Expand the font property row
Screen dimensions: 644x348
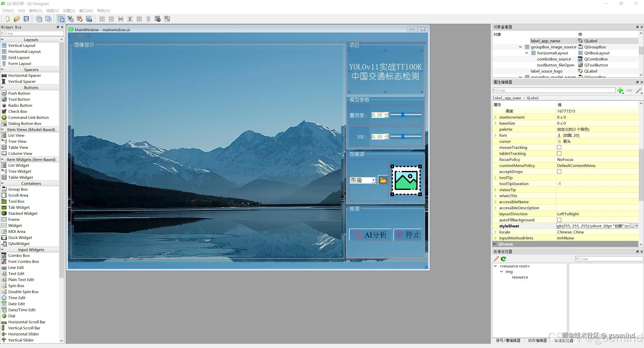[495, 135]
